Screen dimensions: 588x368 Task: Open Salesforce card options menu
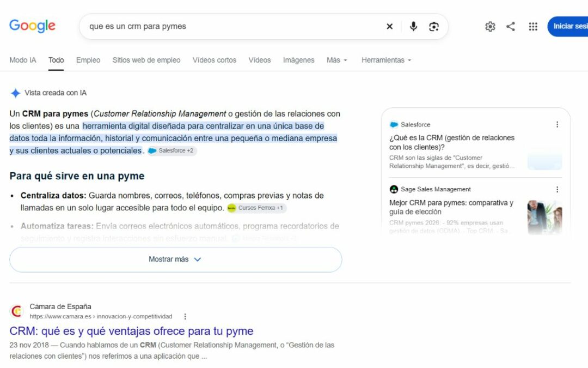tap(558, 124)
